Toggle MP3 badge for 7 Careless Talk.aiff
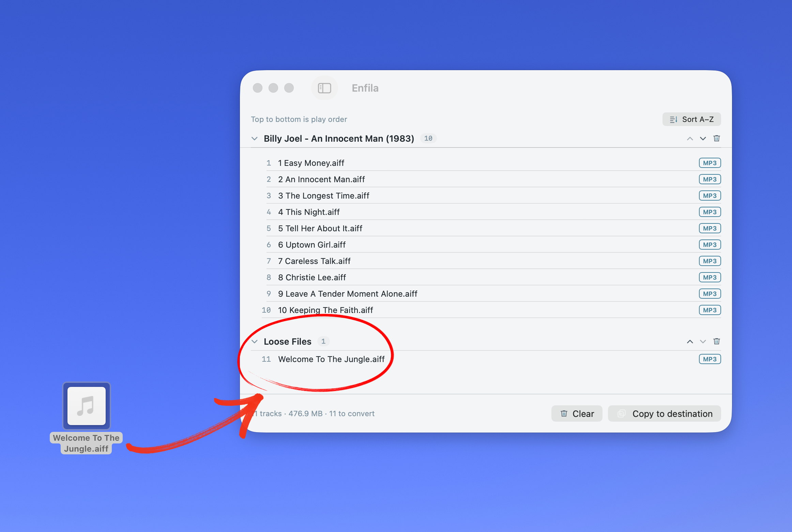 click(x=710, y=261)
